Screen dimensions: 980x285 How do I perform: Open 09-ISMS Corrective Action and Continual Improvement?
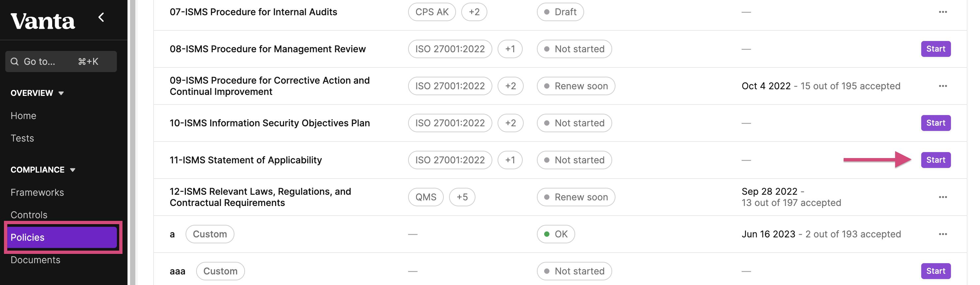[270, 86]
